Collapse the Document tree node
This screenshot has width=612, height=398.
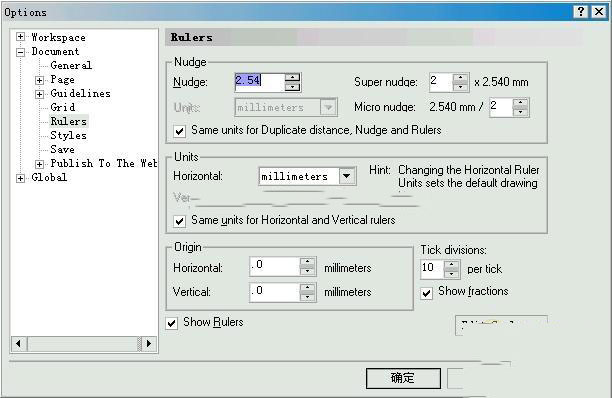pyautogui.click(x=20, y=52)
